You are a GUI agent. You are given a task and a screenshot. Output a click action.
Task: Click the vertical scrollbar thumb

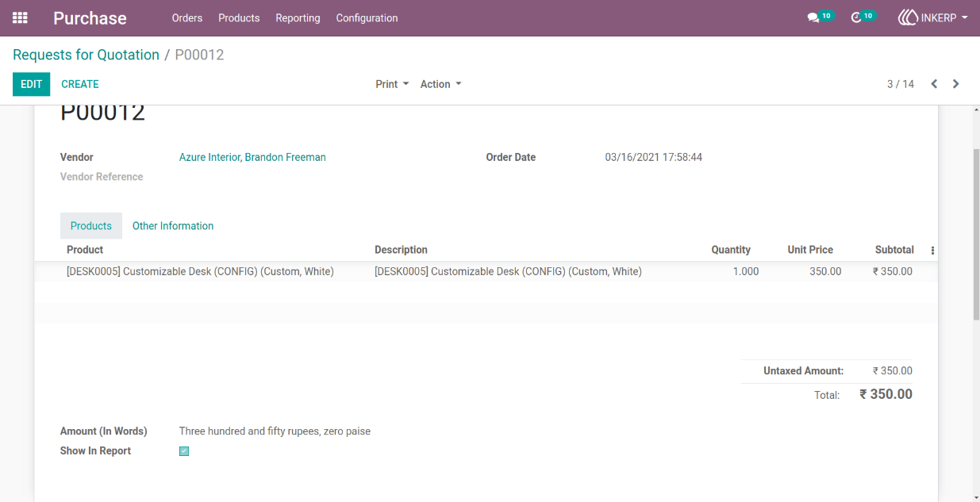point(976,234)
